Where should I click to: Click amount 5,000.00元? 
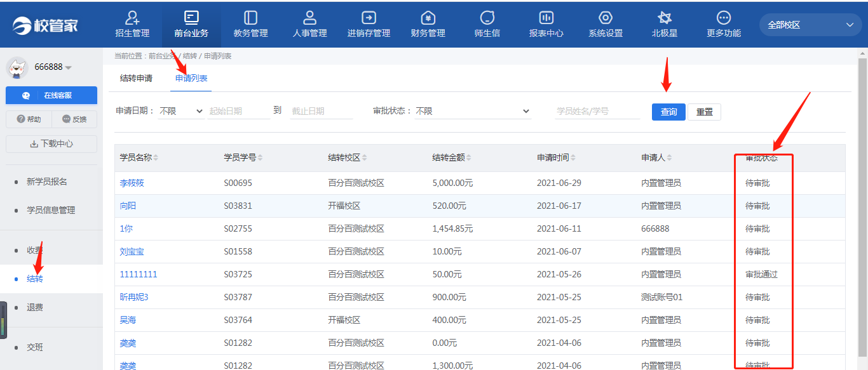(452, 183)
